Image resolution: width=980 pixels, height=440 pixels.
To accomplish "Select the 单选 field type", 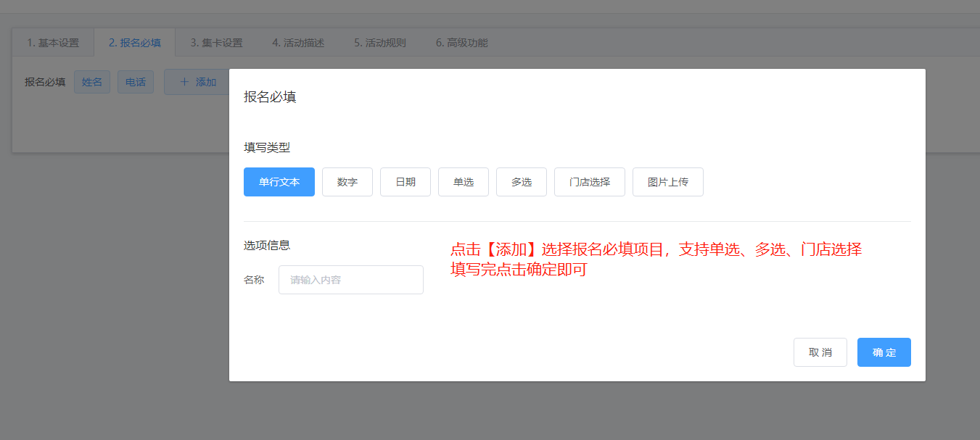I will [x=464, y=182].
